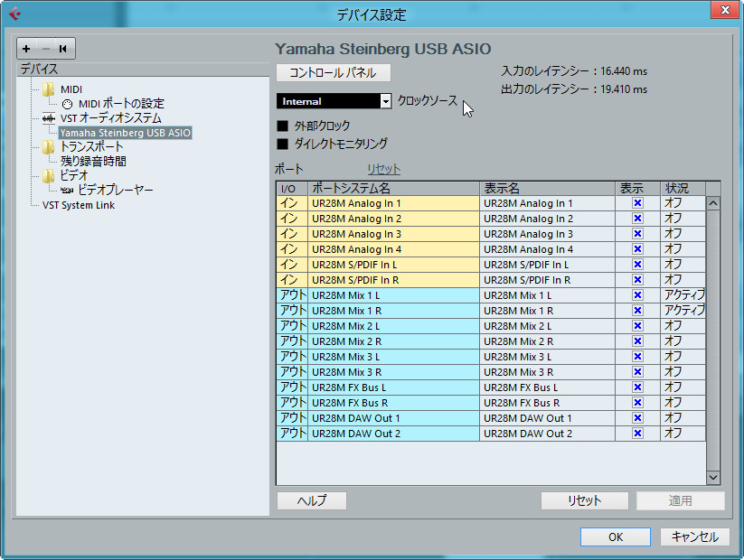The image size is (744, 560).
Task: Toggle visibility checkbox for UR28M Mix 1 L
Action: 637,295
